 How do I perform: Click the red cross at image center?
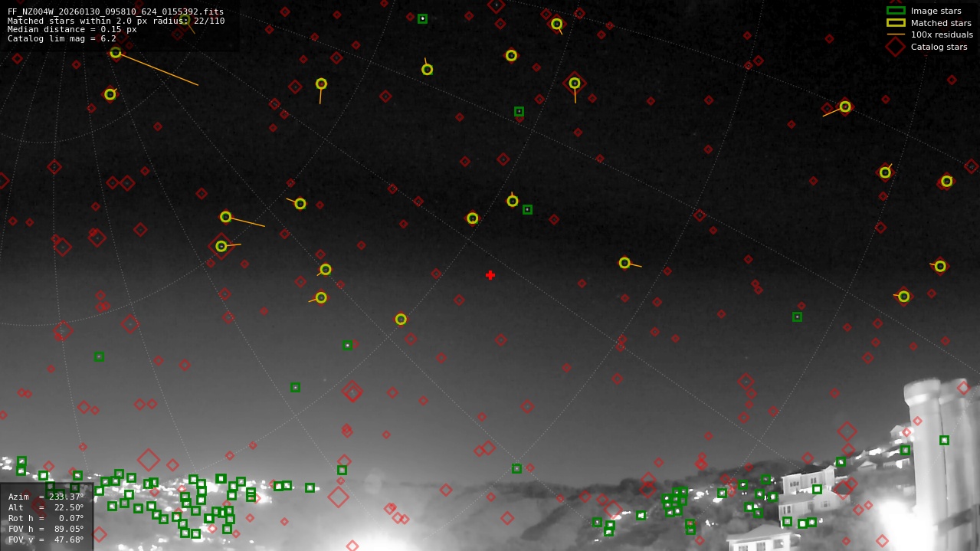490,275
